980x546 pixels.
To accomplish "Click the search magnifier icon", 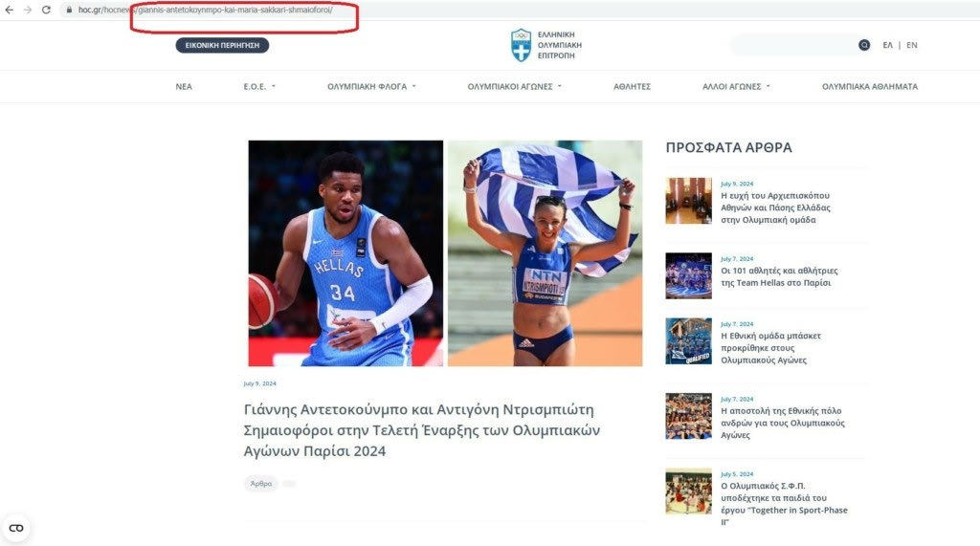I will [864, 45].
